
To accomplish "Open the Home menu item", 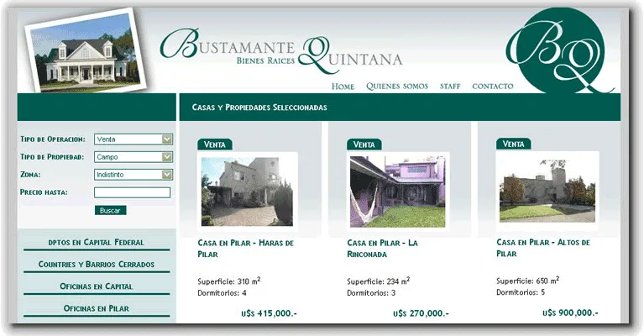I will [x=343, y=87].
